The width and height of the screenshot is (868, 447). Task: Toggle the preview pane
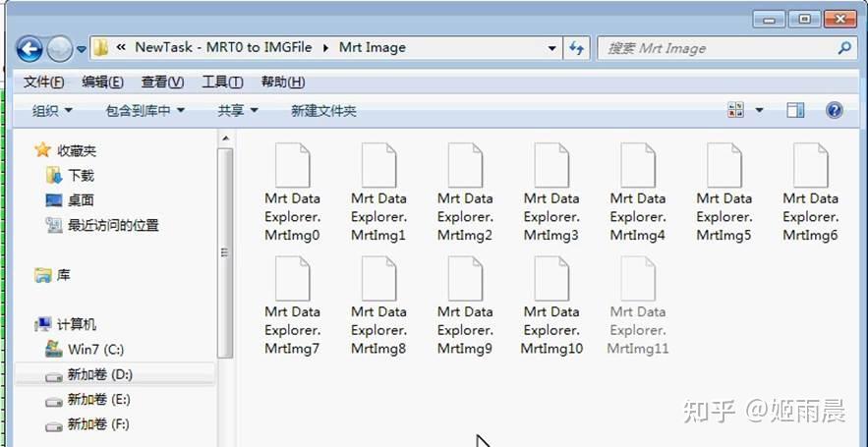[x=795, y=110]
